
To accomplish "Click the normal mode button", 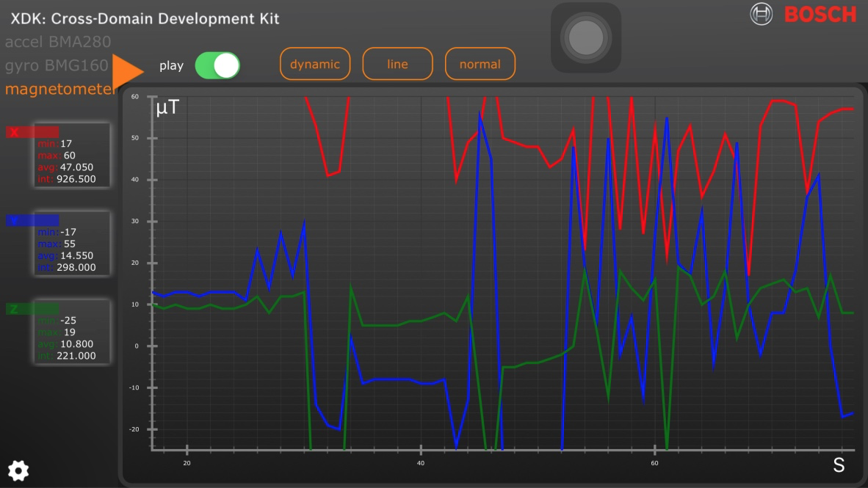I will point(480,64).
